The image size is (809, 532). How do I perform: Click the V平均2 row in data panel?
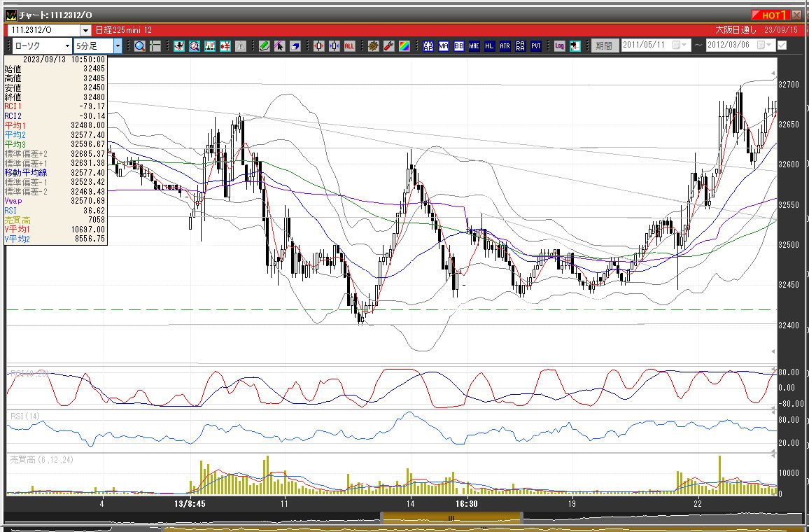pyautogui.click(x=55, y=239)
